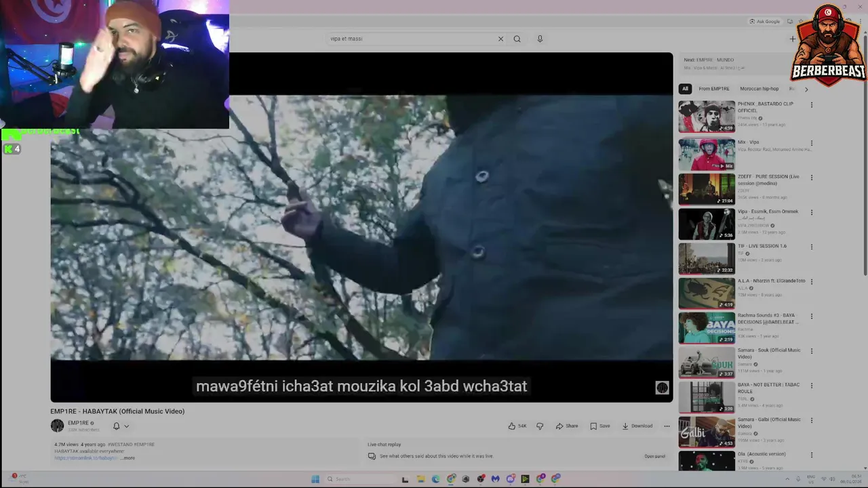Start voice search with microphone icon
This screenshot has height=488, width=868.
point(540,39)
